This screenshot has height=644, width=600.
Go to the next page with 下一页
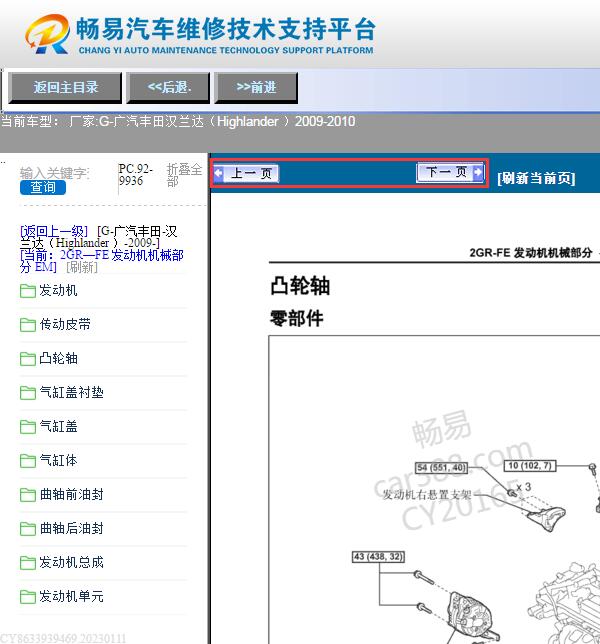pyautogui.click(x=451, y=172)
